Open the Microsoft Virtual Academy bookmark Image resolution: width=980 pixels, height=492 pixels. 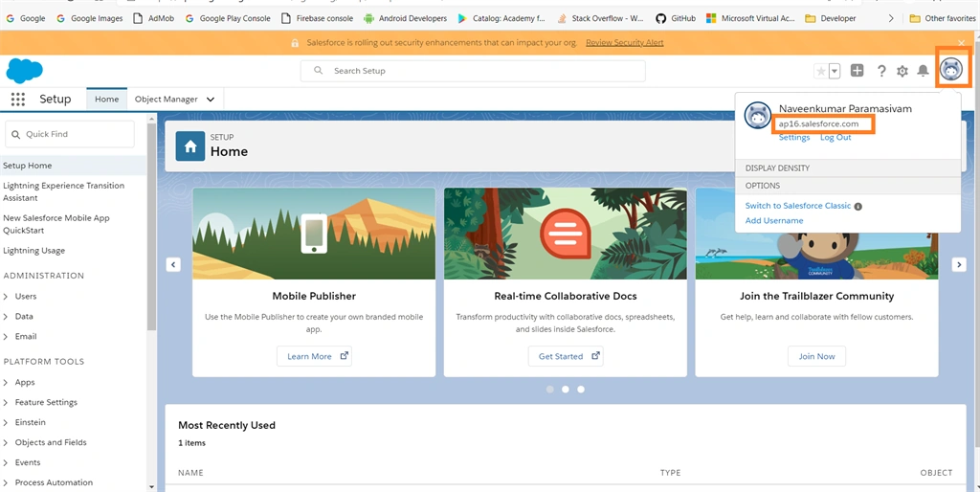coord(750,18)
